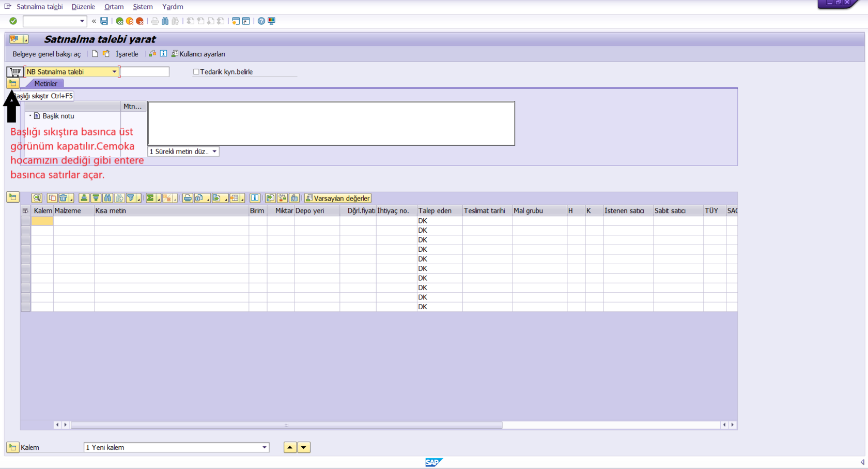Viewport: 868px width, 469px height.
Task: Toggle the Tedarik kyn.belirle checkbox
Action: [x=196, y=72]
